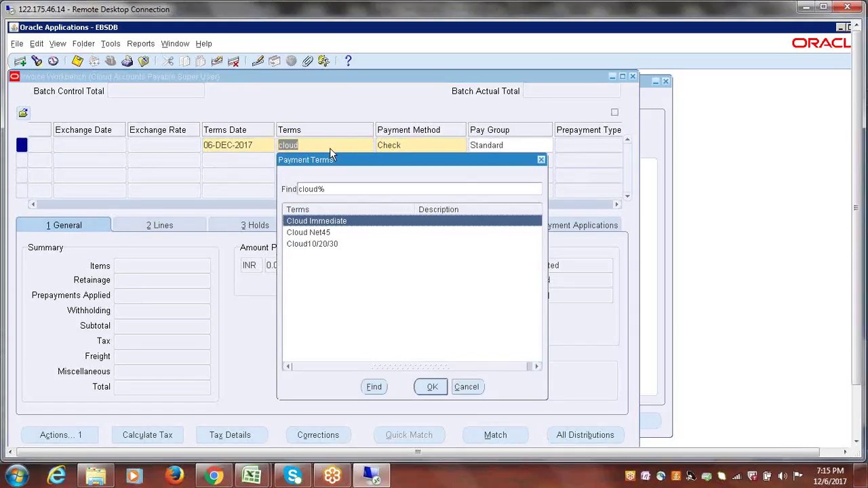Click Find button in Payment Terms dialog
Viewport: 868px width, 488px height.
point(374,387)
